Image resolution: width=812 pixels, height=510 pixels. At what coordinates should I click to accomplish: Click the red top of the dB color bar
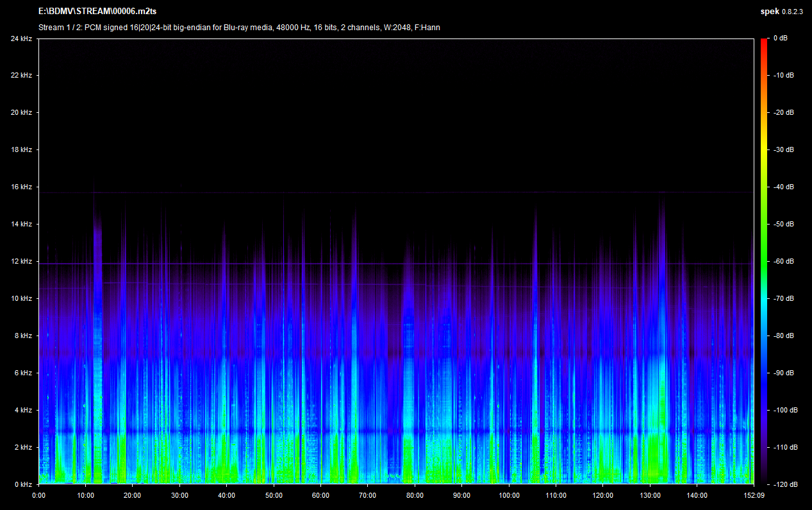coord(764,42)
